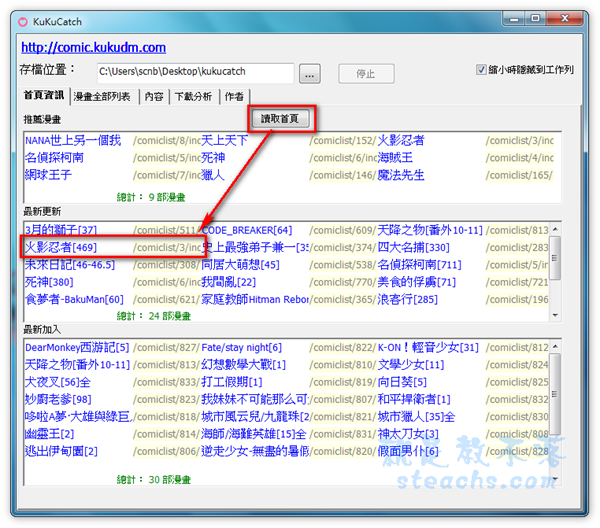Select 海賊王 in recommended comics
This screenshot has height=528, width=600.
(x=395, y=158)
